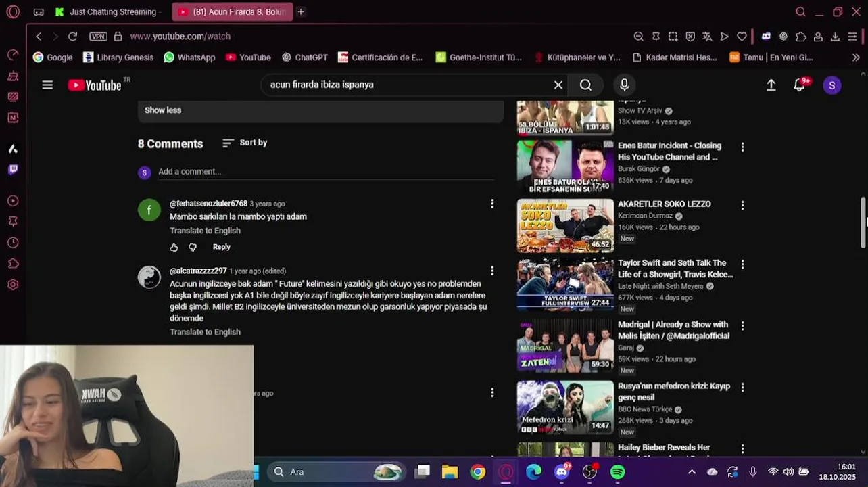The image size is (868, 487).
Task: Open more options for Madrigal video
Action: click(x=742, y=326)
